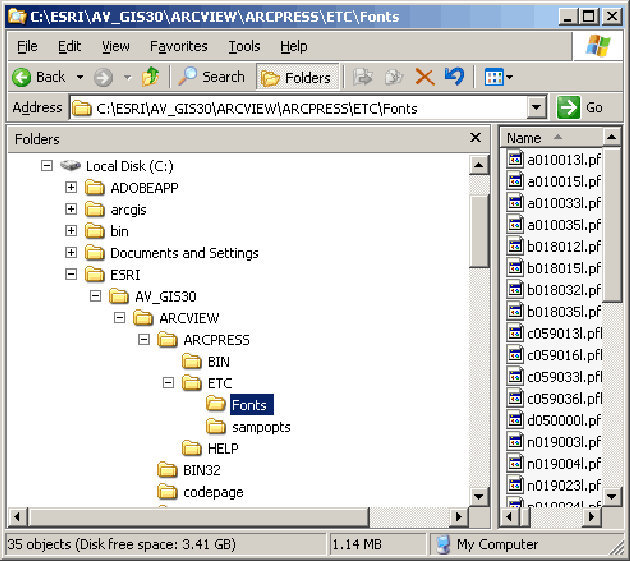Click the Copy To toolbar icon
630x561 pixels.
(393, 77)
